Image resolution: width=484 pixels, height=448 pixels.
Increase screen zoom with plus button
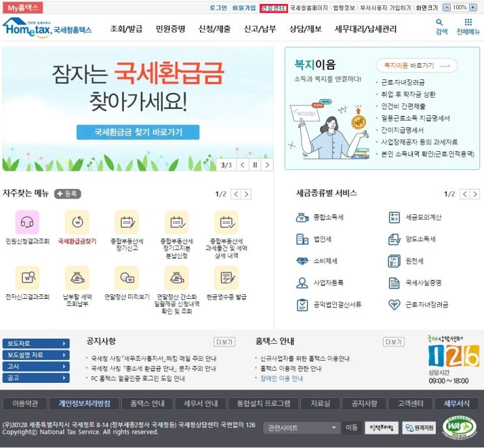[473, 7]
